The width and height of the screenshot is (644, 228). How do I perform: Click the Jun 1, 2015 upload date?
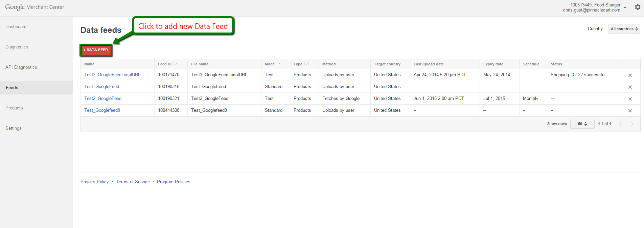coord(439,98)
